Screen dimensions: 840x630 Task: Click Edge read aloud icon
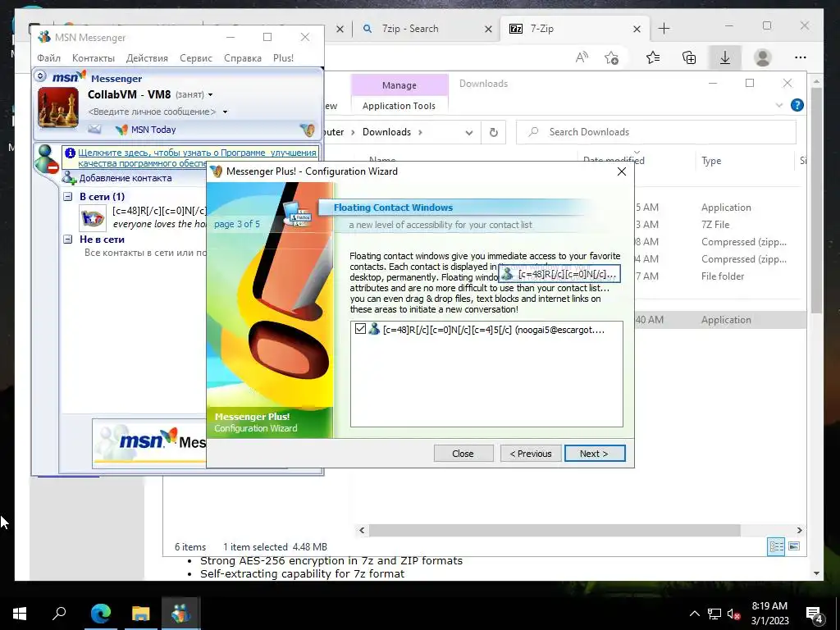coord(582,57)
